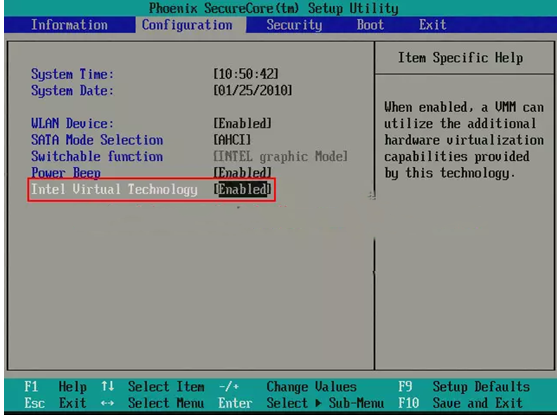The width and height of the screenshot is (557, 415).
Task: Switch to the Security menu tab
Action: pyautogui.click(x=294, y=25)
